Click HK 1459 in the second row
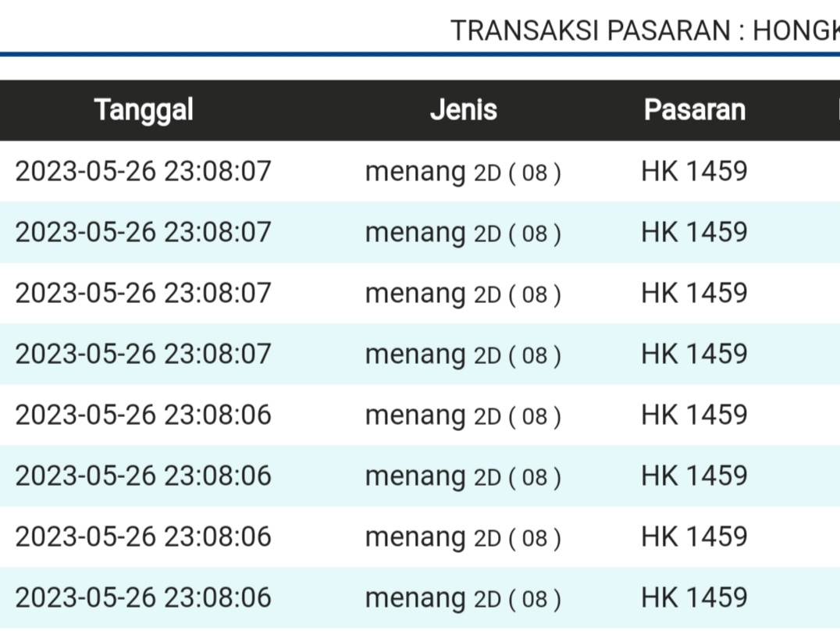The image size is (840, 631). point(694,232)
